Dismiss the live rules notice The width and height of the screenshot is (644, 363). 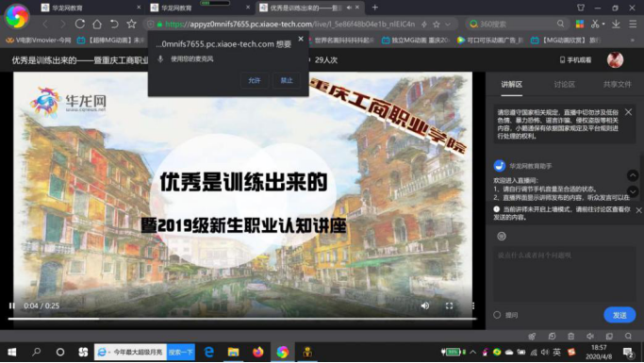628,111
